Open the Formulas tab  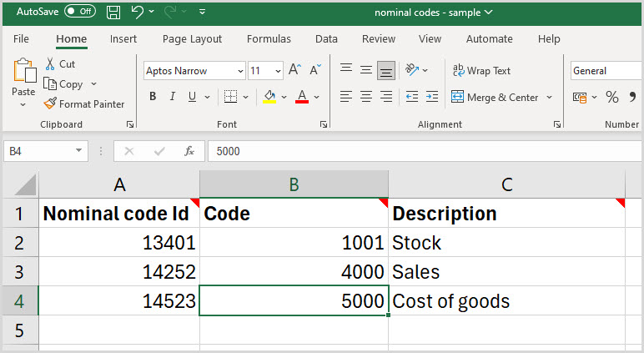269,38
